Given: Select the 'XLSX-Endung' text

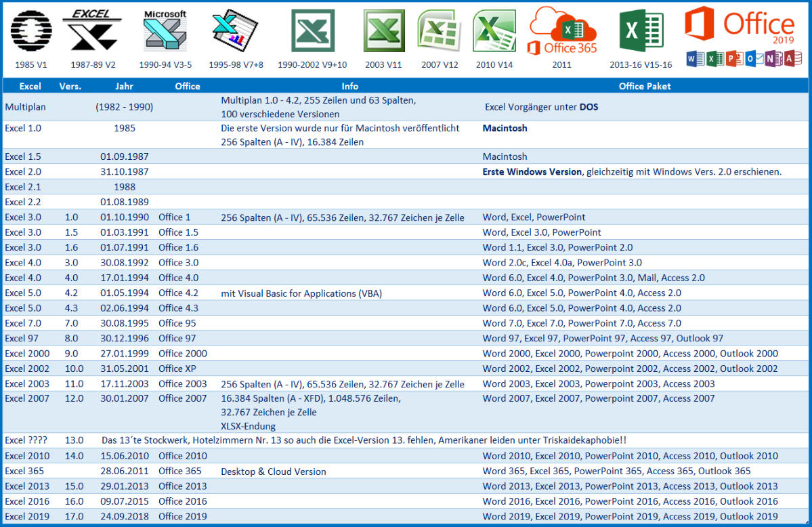Looking at the screenshot, I should tap(248, 426).
